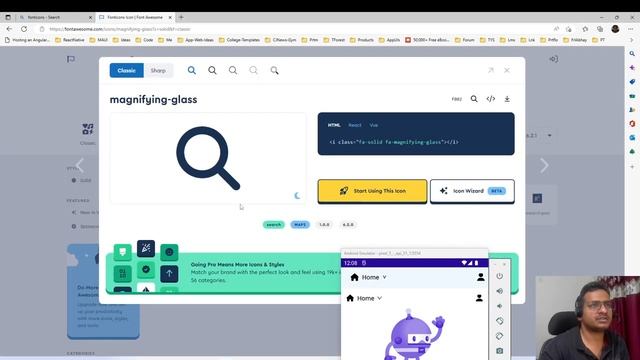The image size is (640, 360).
Task: Tap the house icon in light-blue emulator header
Action: [354, 277]
